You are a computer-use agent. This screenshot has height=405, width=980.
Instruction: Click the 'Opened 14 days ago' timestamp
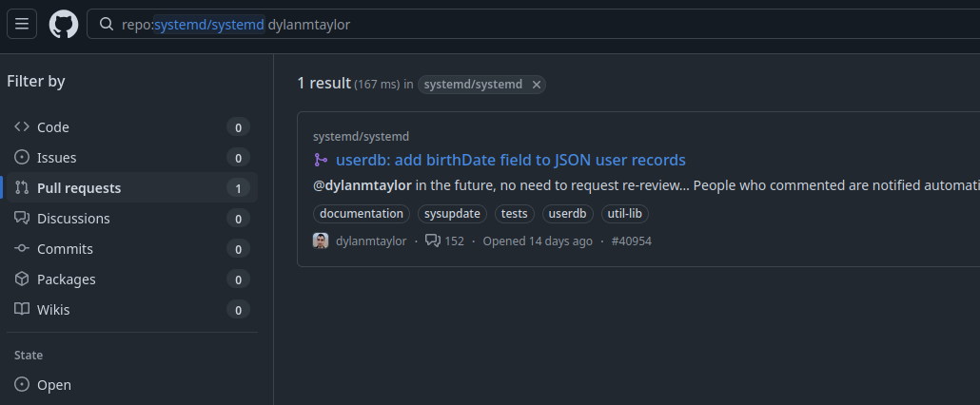[x=538, y=241]
